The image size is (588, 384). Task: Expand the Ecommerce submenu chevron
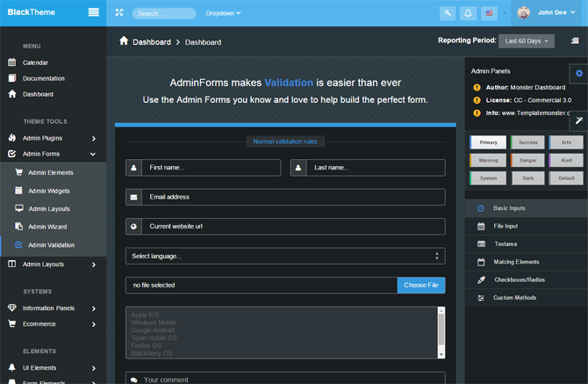(x=94, y=324)
